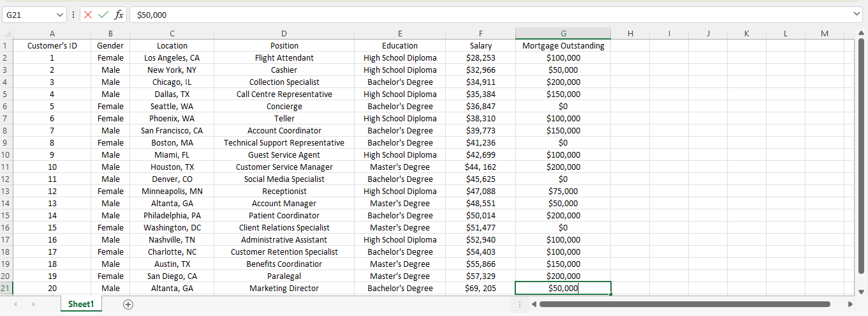Select the "Minneapolis, MN" cell
The image size is (868, 316).
click(x=172, y=192)
